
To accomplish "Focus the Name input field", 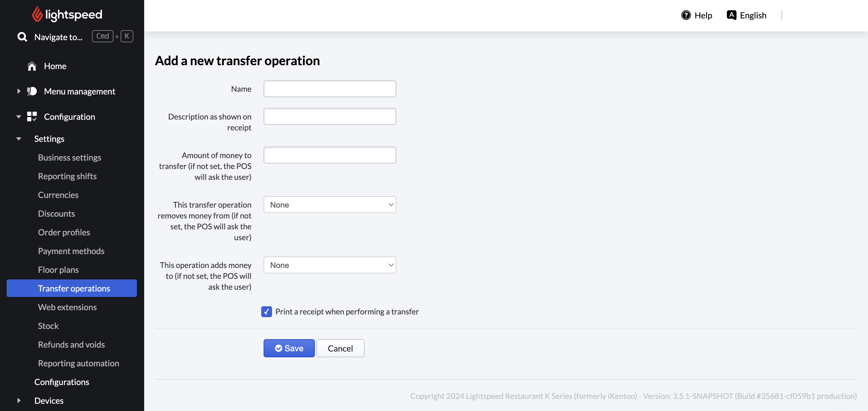I will click(330, 89).
